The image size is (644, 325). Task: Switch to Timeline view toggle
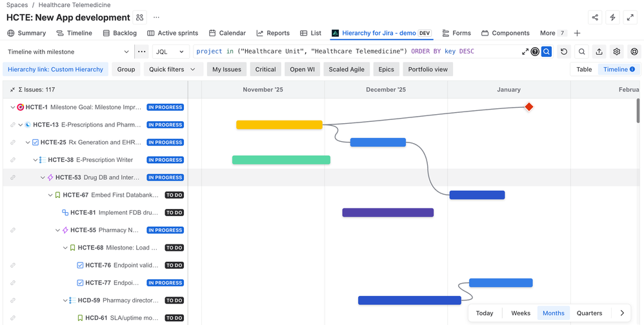pos(619,70)
